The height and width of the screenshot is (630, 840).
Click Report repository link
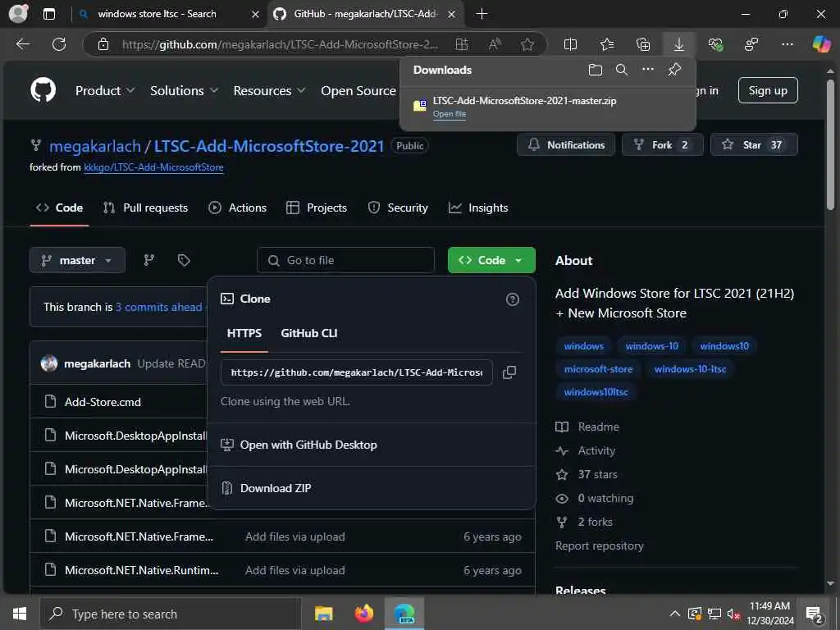[x=599, y=546]
